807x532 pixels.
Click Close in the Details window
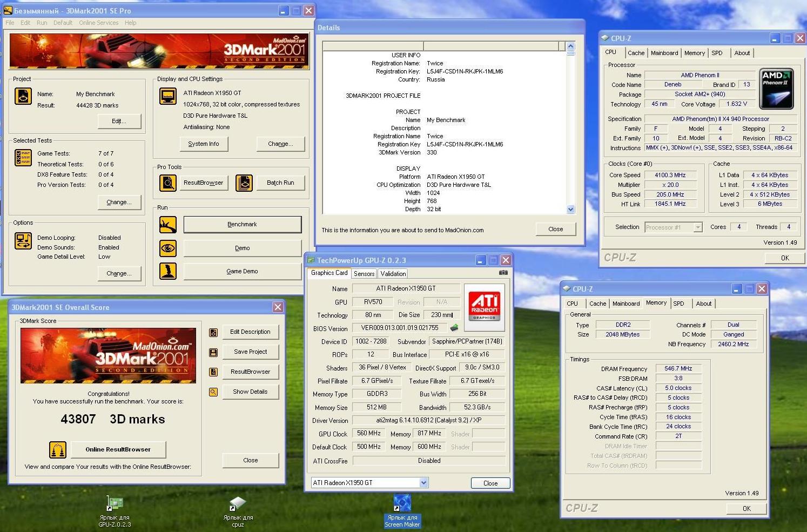555,229
